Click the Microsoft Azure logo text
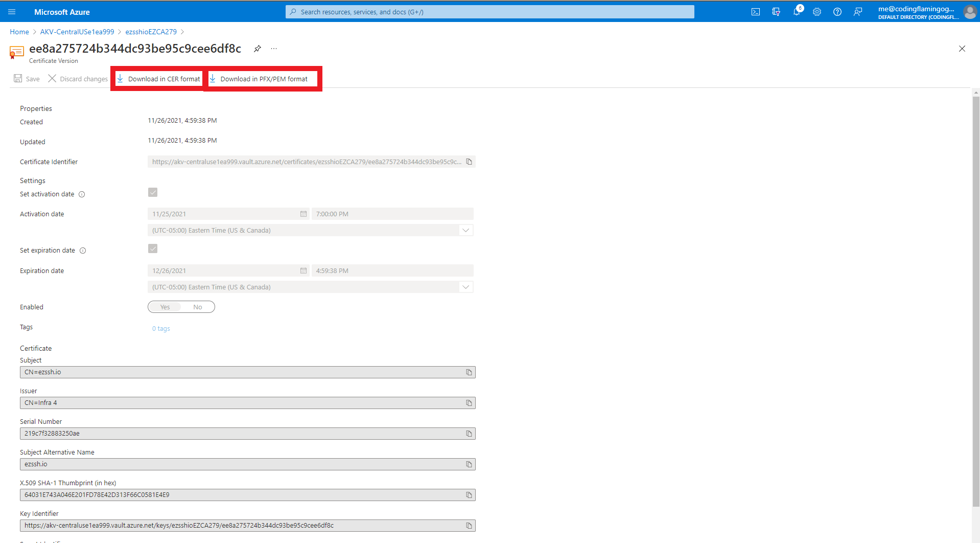The image size is (980, 543). click(x=62, y=12)
